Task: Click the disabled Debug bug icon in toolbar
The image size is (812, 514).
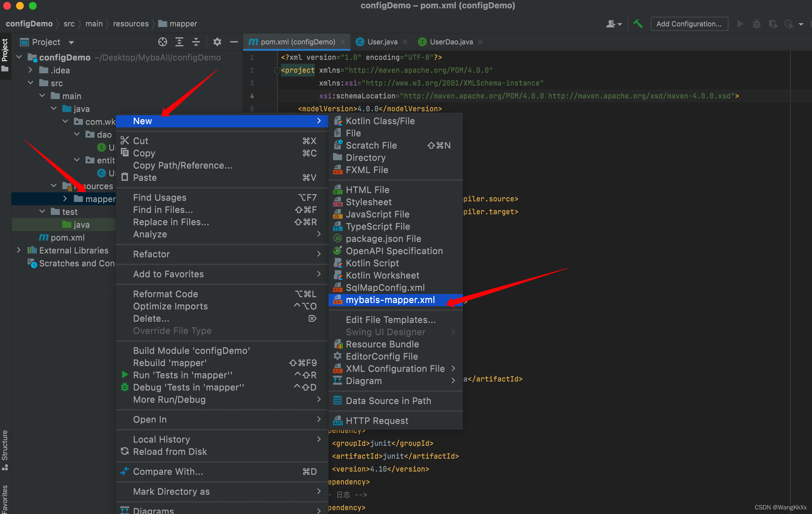Action: [756, 23]
